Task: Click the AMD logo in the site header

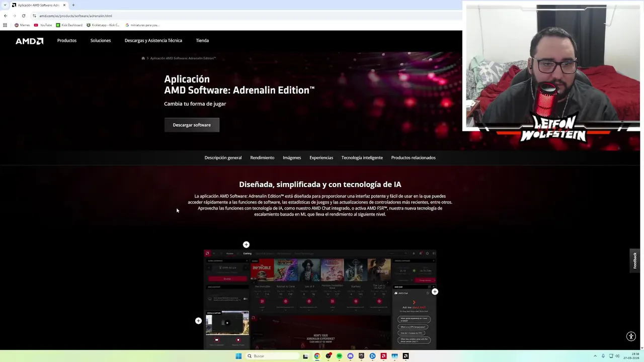Action: [x=29, y=41]
